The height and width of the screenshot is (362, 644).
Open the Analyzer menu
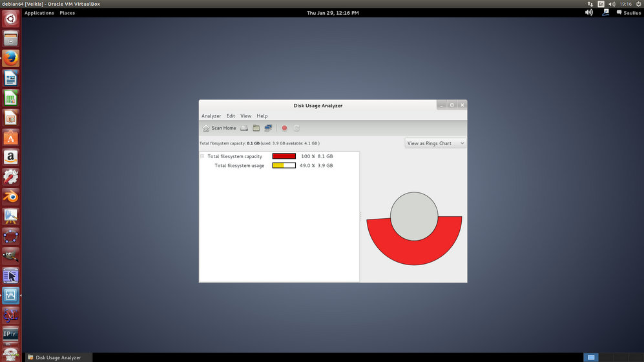pyautogui.click(x=211, y=116)
